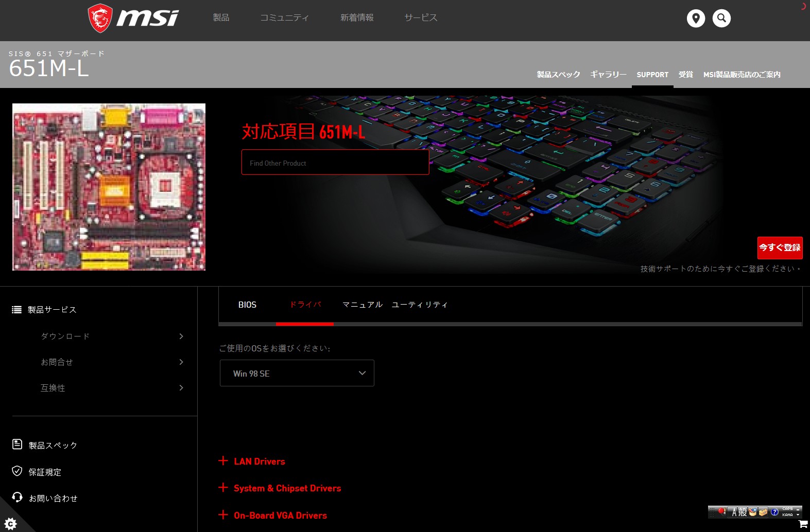Image resolution: width=810 pixels, height=532 pixels.
Task: Open the コミュニティ top menu
Action: coord(284,17)
